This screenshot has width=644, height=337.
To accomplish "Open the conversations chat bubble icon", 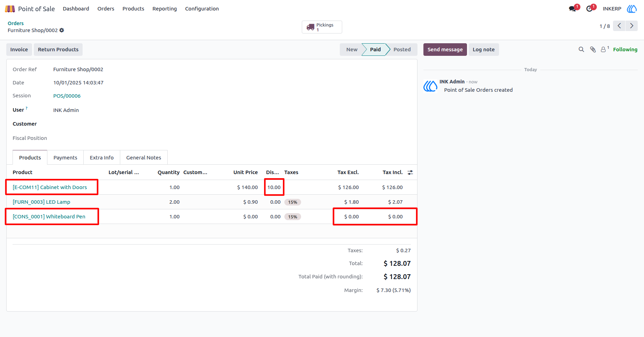I will pyautogui.click(x=572, y=9).
